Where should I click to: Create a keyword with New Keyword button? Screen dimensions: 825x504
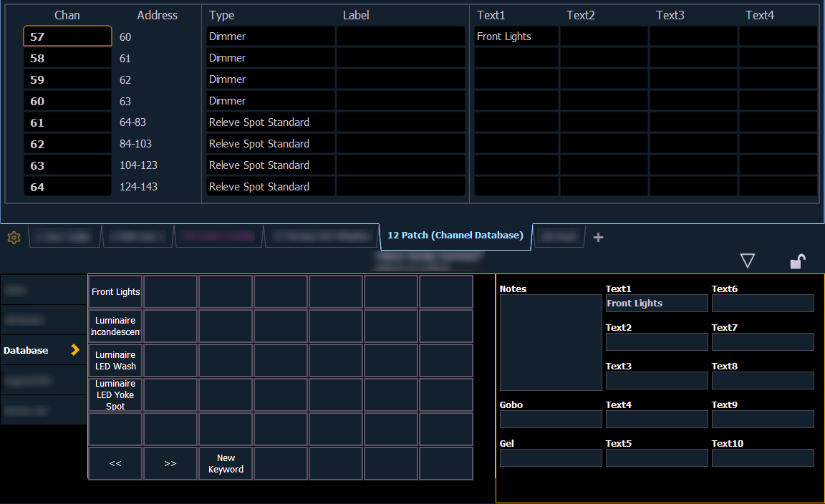click(226, 463)
